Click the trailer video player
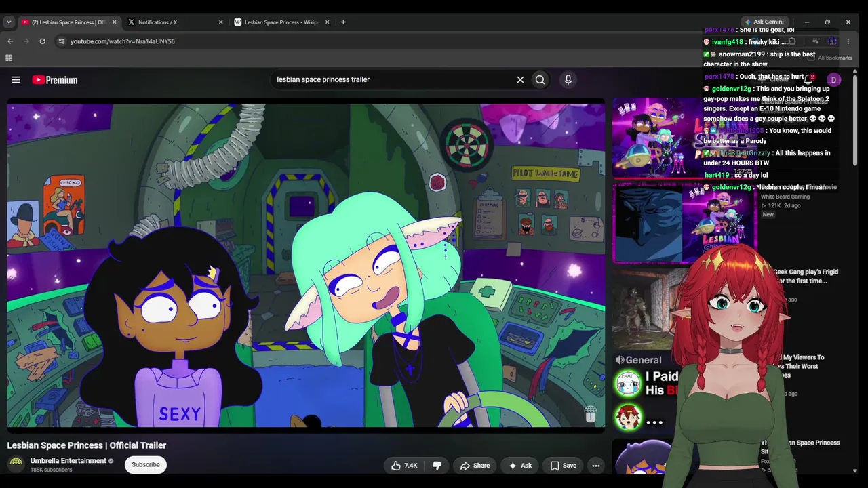The width and height of the screenshot is (868, 488). click(306, 266)
